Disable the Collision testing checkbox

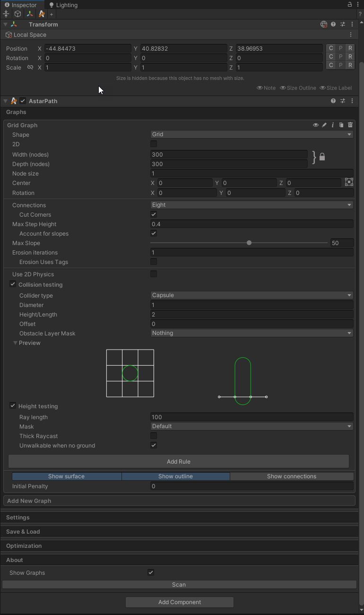[13, 284]
